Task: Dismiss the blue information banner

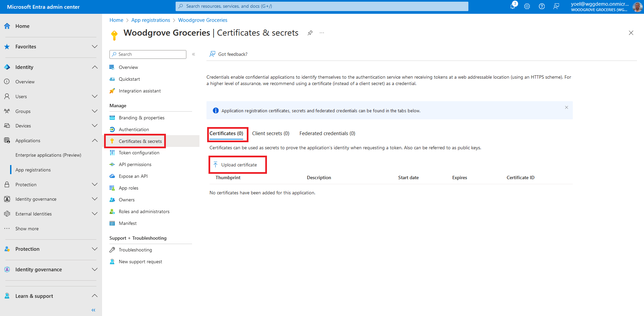Action: (566, 108)
